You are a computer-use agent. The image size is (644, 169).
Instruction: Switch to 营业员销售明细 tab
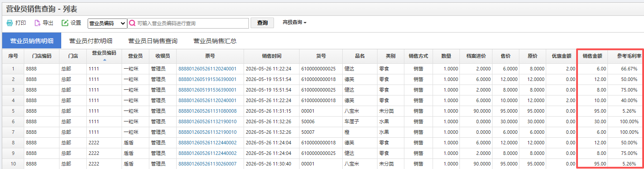[x=32, y=41]
